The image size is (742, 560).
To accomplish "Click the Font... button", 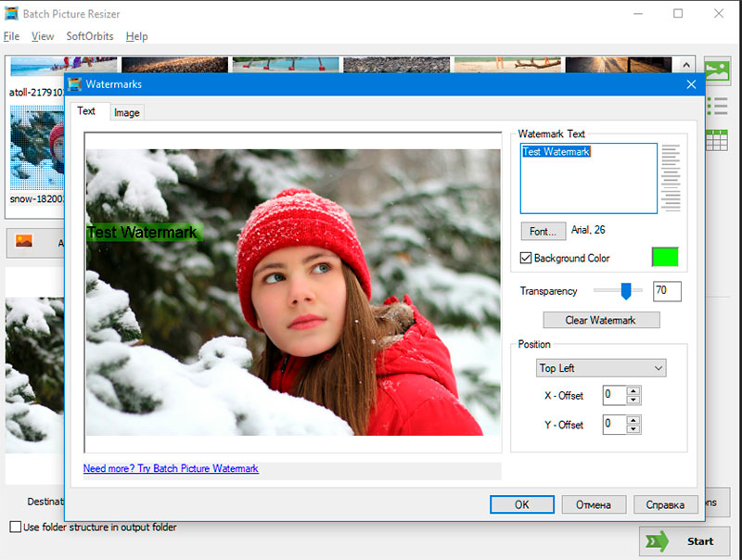I will (543, 231).
